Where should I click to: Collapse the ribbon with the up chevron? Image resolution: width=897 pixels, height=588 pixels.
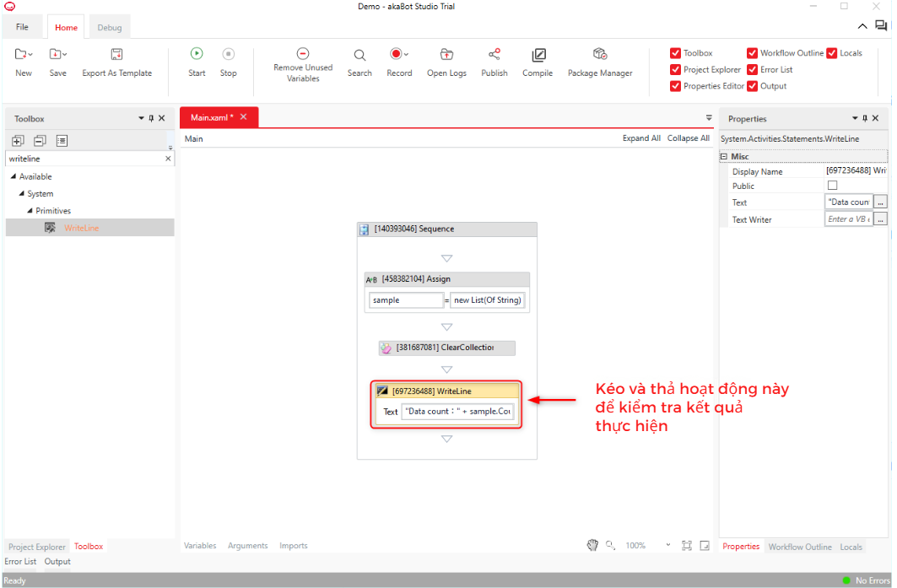(862, 26)
